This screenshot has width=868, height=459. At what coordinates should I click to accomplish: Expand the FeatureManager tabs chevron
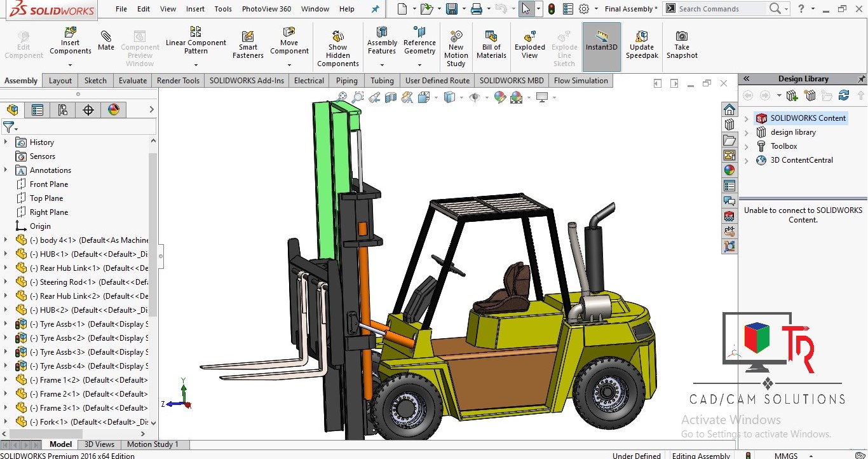pos(151,109)
